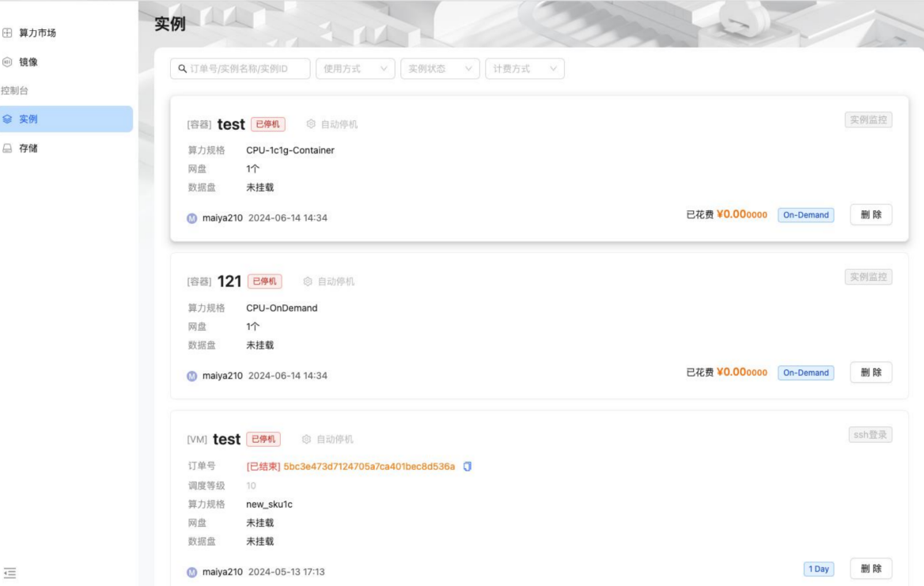Open 存储 in the sidebar menu
Image resolution: width=924 pixels, height=586 pixels.
tap(29, 147)
